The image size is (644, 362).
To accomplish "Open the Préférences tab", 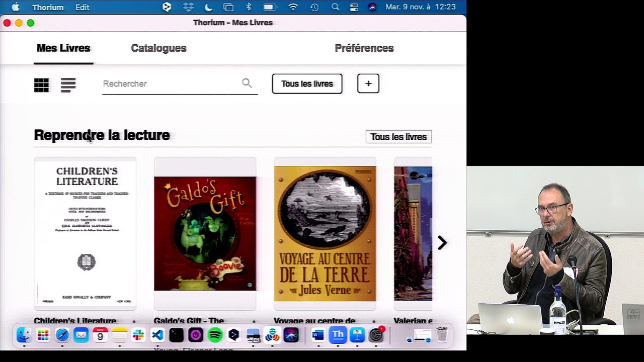I will pyautogui.click(x=364, y=48).
